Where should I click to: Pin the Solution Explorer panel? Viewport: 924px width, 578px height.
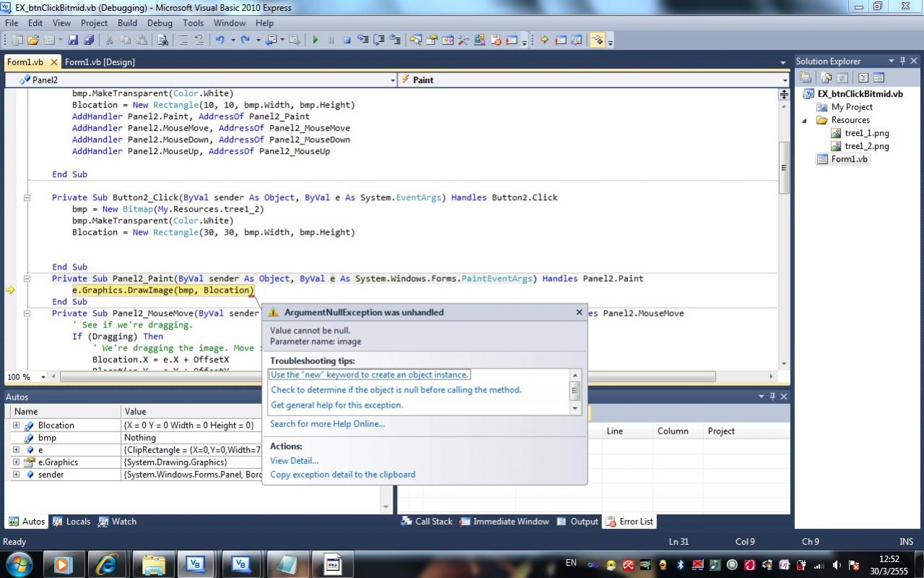(902, 61)
